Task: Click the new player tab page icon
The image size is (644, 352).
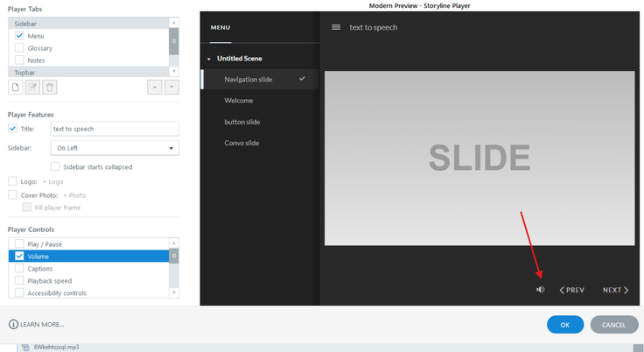Action: [x=16, y=88]
